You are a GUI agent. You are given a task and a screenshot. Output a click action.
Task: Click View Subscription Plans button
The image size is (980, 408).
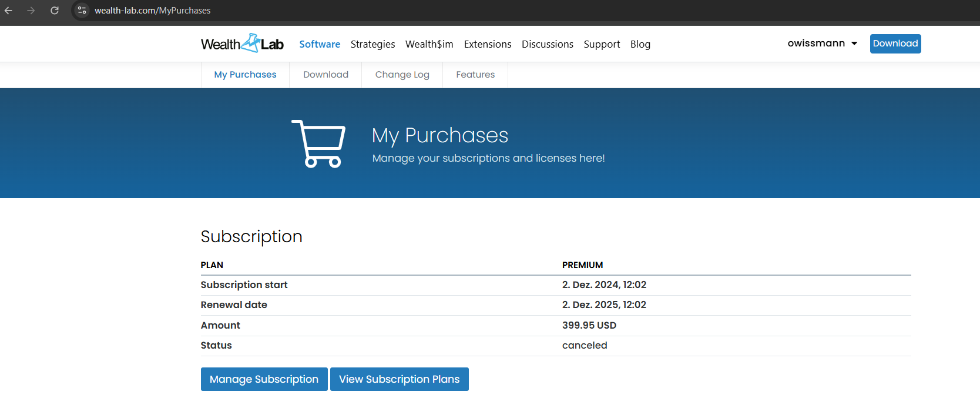[x=399, y=379]
